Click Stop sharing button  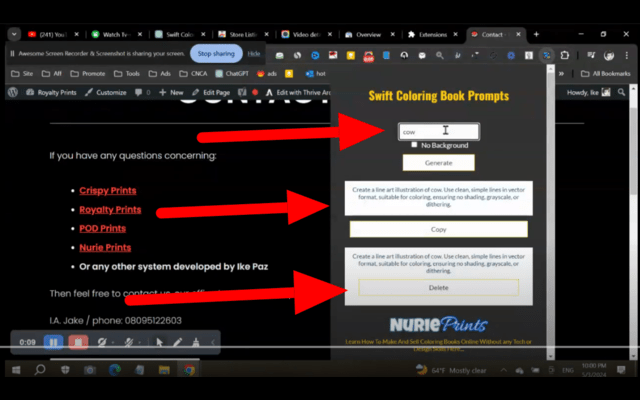tap(216, 53)
